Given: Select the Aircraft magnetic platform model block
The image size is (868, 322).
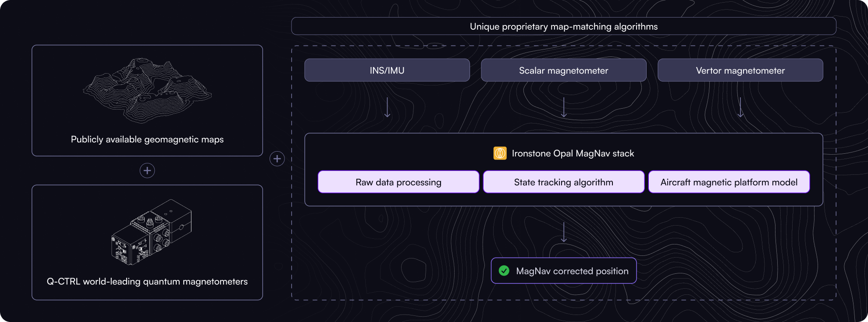Looking at the screenshot, I should [x=729, y=182].
